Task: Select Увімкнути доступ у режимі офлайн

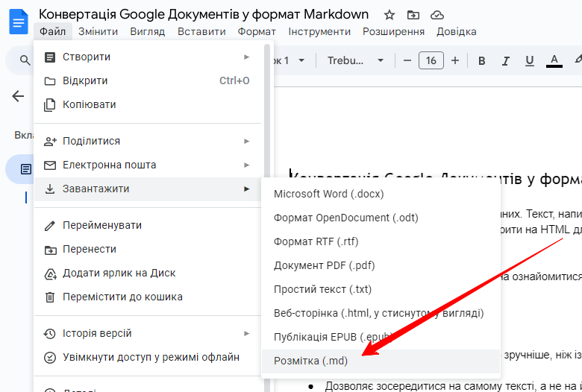Action: coord(148,358)
